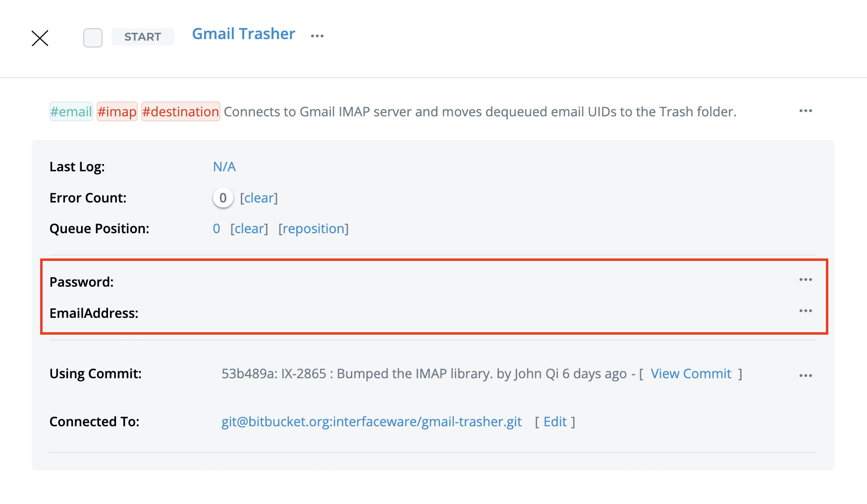Toggle the checkbox beside START
Screen dimensions: 867x504
click(x=93, y=38)
